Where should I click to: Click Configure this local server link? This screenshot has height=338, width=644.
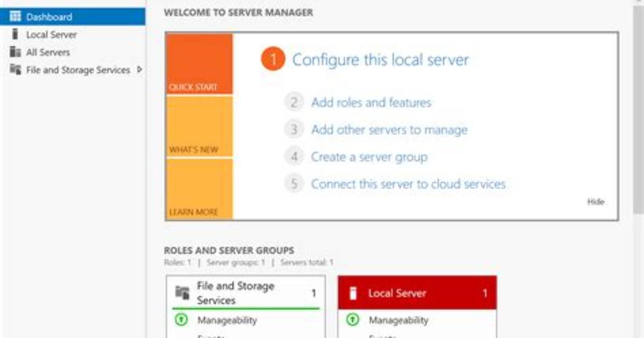point(380,60)
